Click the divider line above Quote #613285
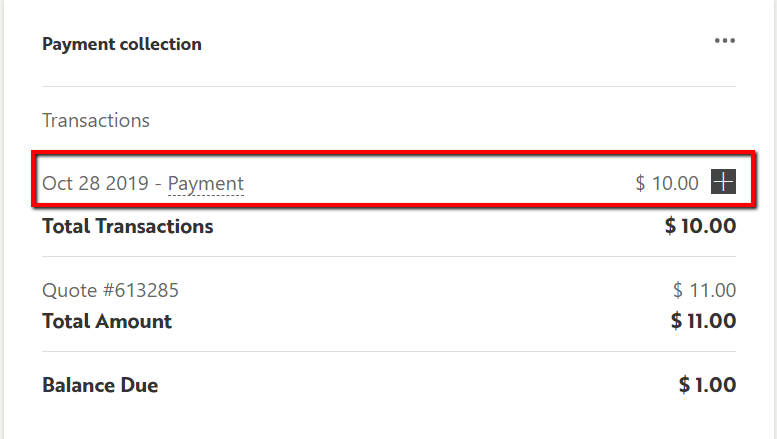Viewport: 777px width, 439px height. pyautogui.click(x=388, y=257)
